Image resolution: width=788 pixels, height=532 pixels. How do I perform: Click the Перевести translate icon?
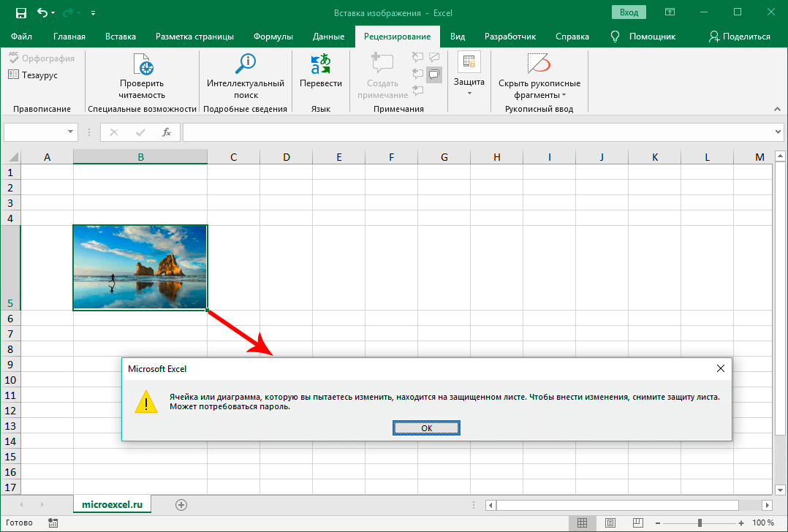[x=321, y=71]
